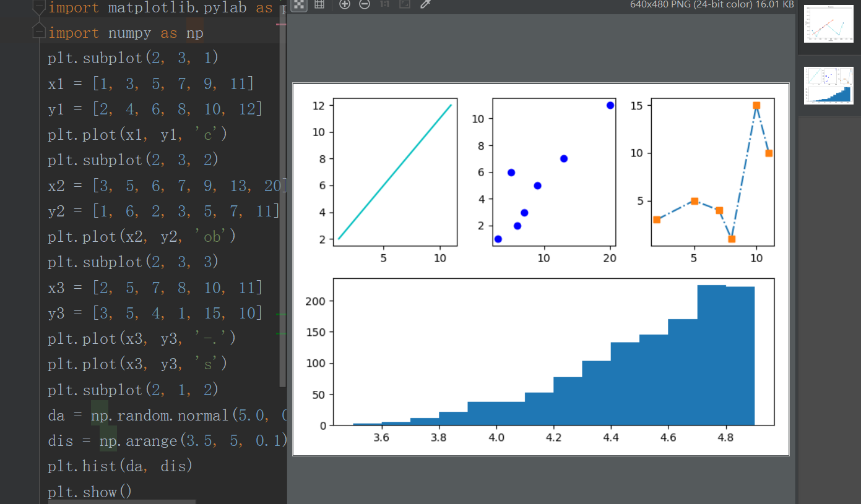Place cursor on 'plt.subplot(2, 3, 2)' line
The width and height of the screenshot is (861, 504).
point(133,160)
